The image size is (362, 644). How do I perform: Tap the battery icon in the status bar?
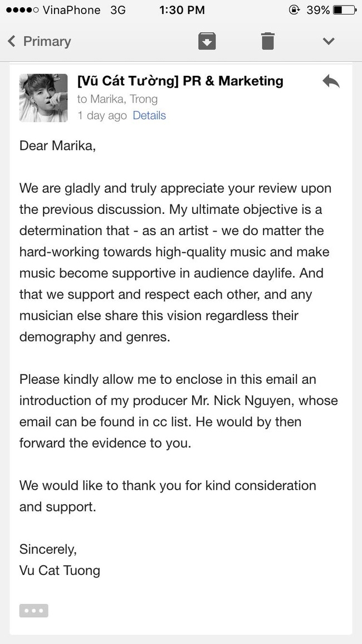tap(344, 10)
